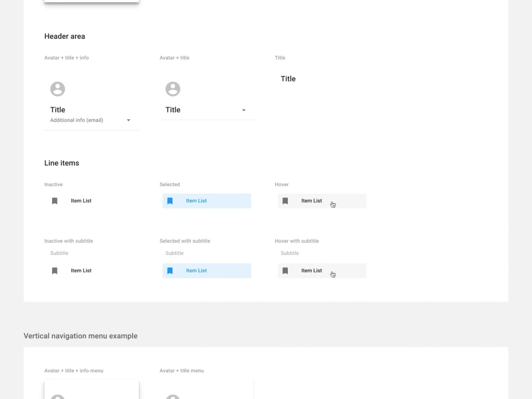532x399 pixels.
Task: Click the Subtitle label above the hover Item List
Action: point(289,253)
